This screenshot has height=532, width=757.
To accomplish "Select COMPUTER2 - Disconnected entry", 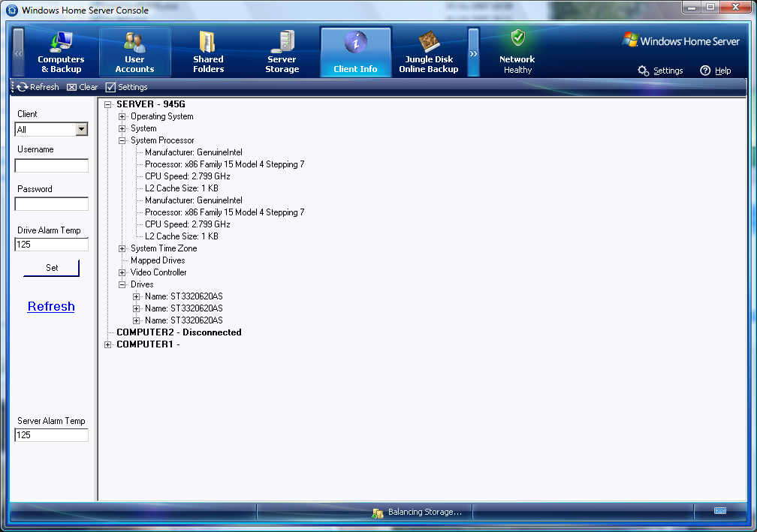I will [x=179, y=332].
